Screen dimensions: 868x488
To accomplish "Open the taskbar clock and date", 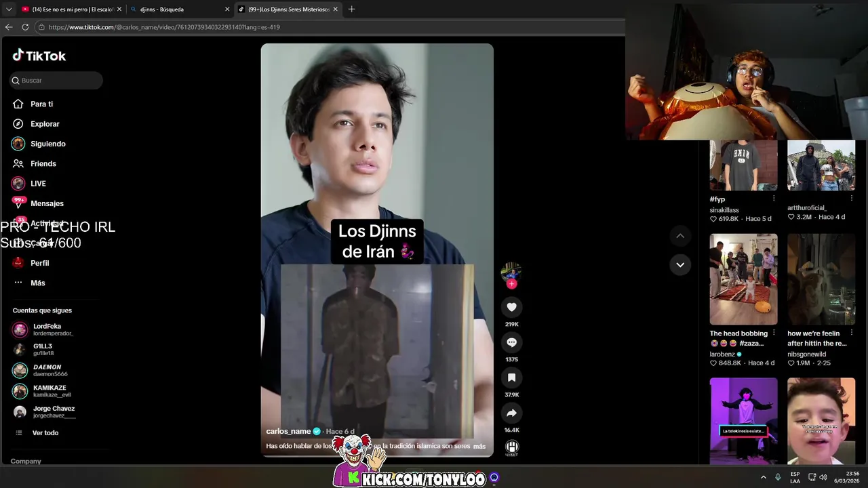I will coord(847,477).
